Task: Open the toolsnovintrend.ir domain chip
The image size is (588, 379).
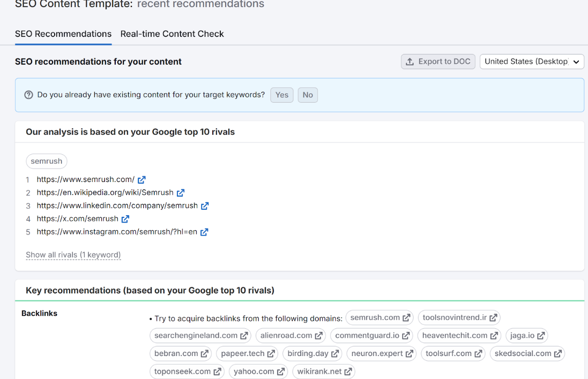Action: (x=455, y=317)
